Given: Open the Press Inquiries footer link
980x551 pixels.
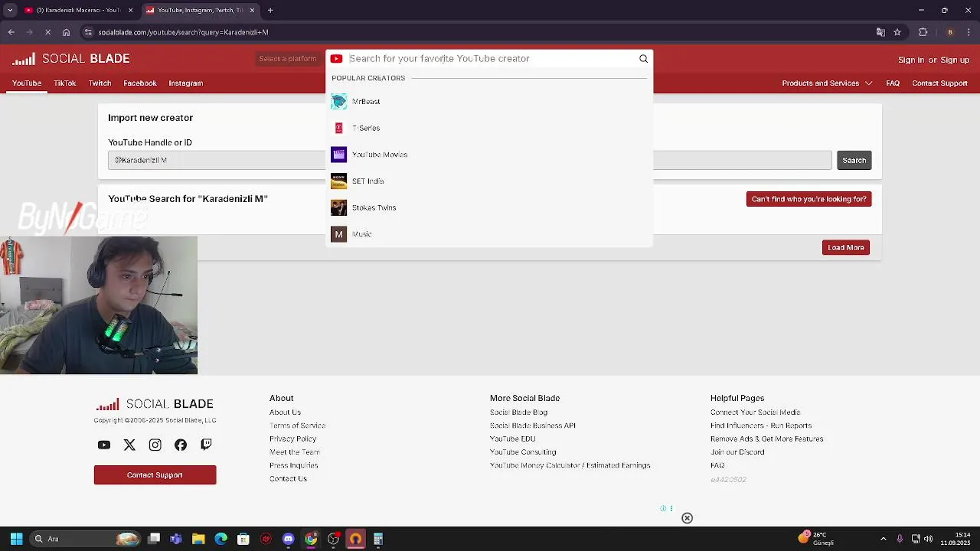Looking at the screenshot, I should click(x=293, y=465).
